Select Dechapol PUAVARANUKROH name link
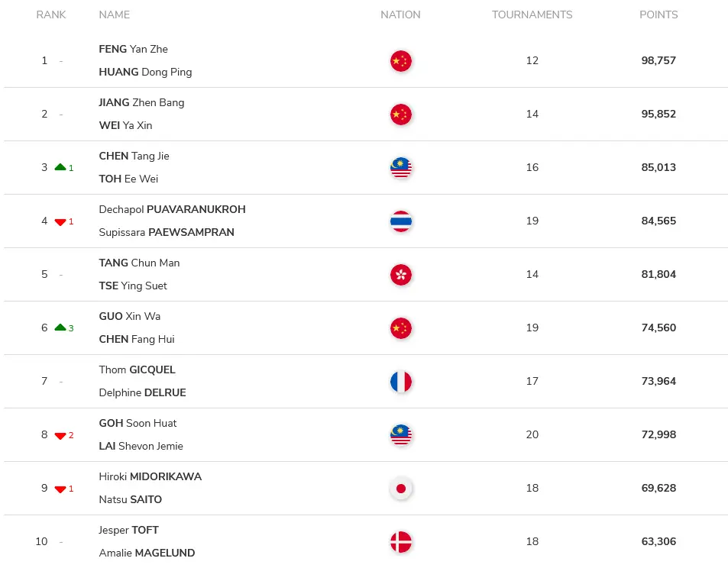The image size is (728, 568). [x=172, y=209]
